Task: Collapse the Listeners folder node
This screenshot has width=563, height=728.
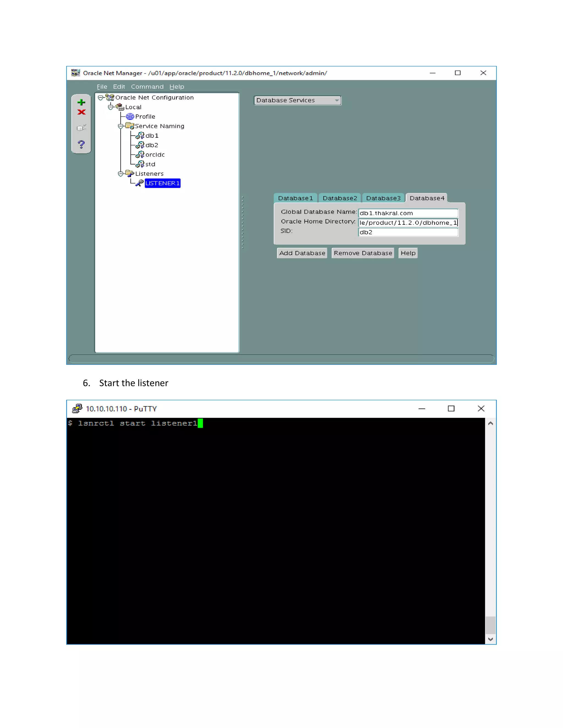Action: click(x=120, y=174)
